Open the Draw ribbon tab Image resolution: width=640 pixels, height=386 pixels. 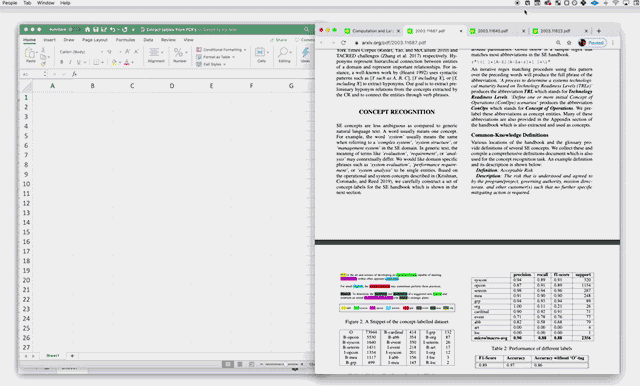[x=69, y=40]
